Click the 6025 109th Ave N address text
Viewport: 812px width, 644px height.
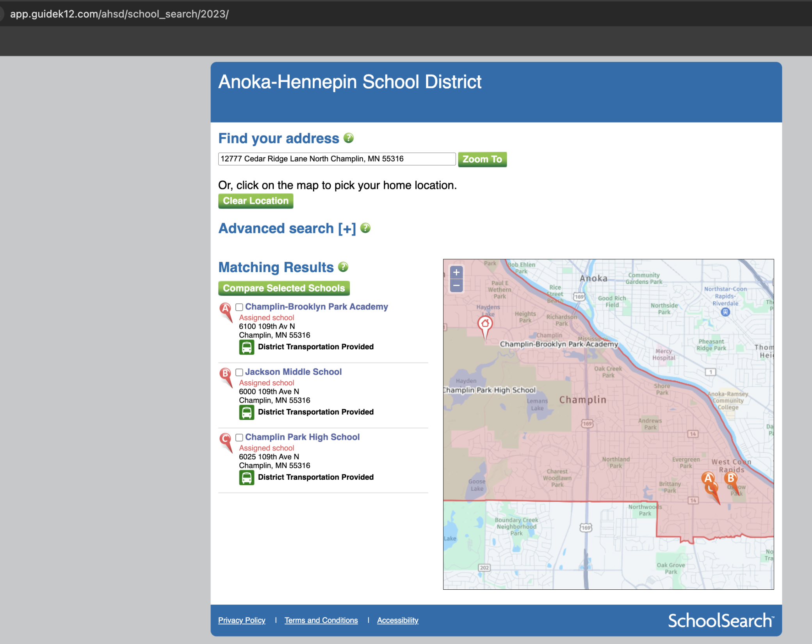click(x=269, y=457)
